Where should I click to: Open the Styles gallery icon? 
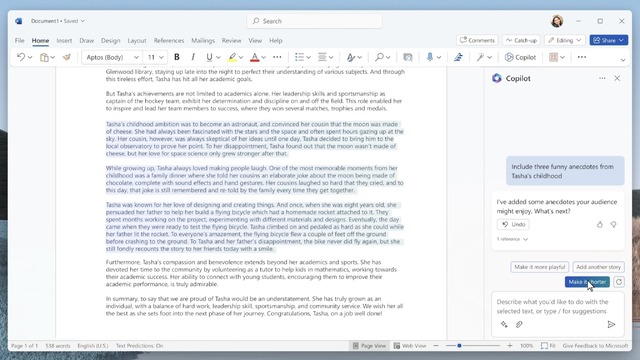pos(351,58)
